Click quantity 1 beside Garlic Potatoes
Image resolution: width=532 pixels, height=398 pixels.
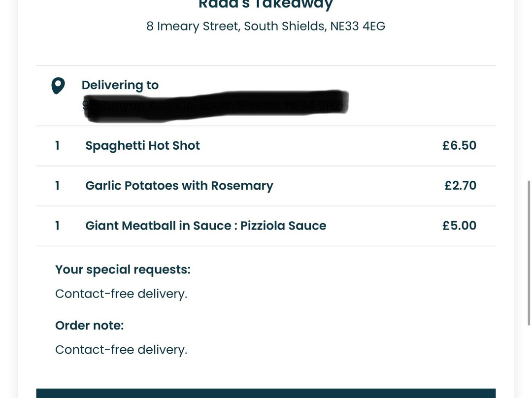[57, 186]
